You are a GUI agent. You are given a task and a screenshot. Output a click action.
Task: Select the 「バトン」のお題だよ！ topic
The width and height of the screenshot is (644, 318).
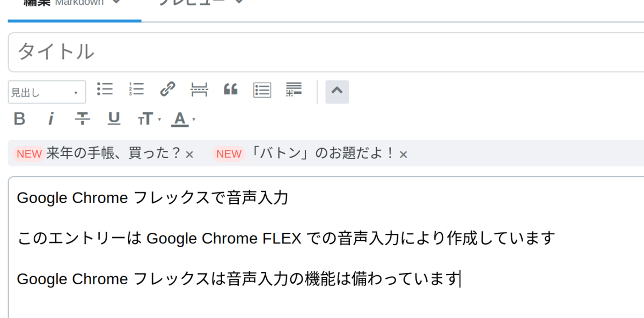(323, 154)
